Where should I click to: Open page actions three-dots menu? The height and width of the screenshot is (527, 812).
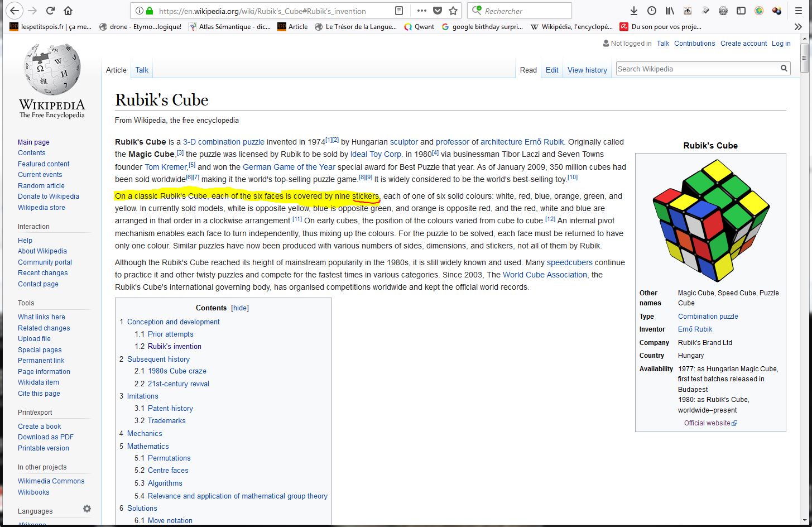[422, 11]
